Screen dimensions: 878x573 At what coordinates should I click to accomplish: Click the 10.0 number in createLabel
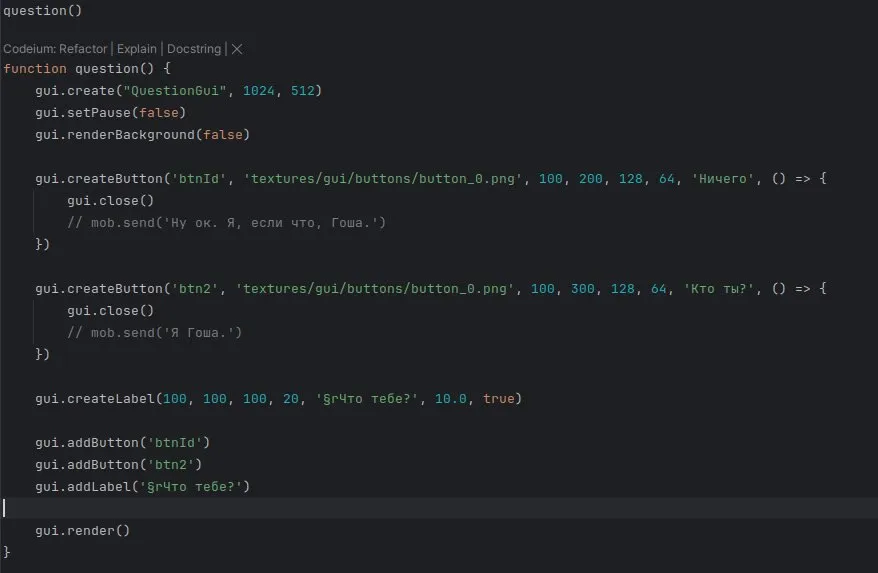click(x=451, y=399)
